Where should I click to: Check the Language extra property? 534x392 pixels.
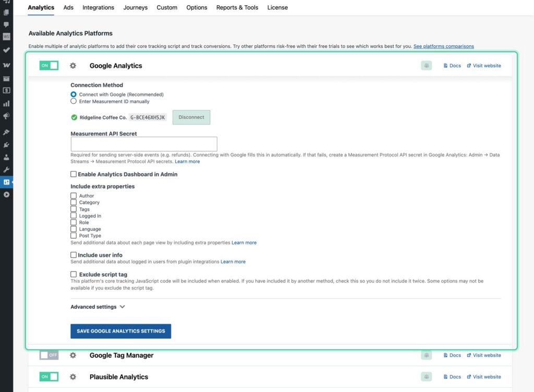74,229
